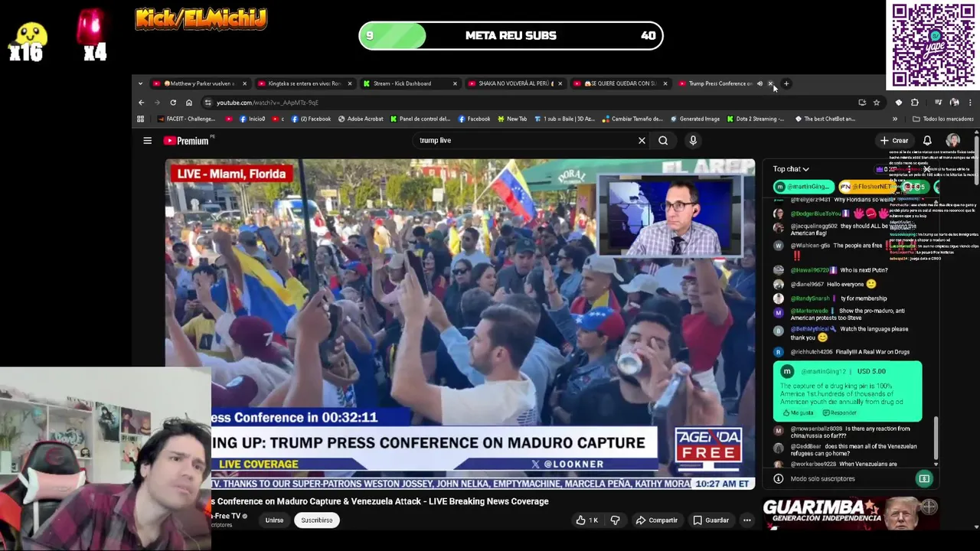Clear the 'trump live' search text
This screenshot has width=980, height=551.
click(642, 141)
